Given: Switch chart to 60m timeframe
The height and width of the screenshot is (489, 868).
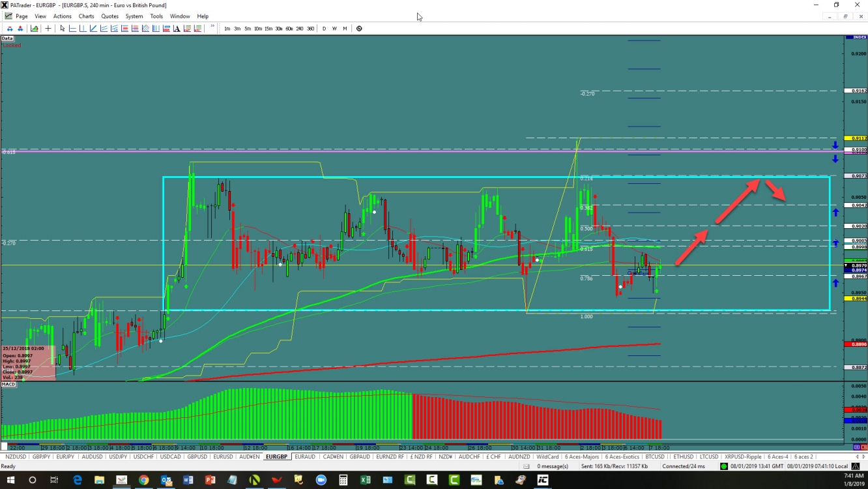Looking at the screenshot, I should coord(289,29).
